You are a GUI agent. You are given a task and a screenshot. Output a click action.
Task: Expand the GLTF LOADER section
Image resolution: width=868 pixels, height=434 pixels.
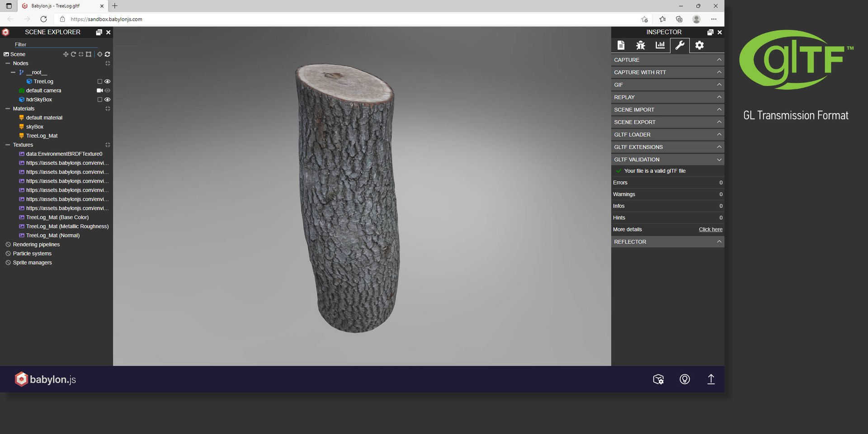pyautogui.click(x=668, y=135)
